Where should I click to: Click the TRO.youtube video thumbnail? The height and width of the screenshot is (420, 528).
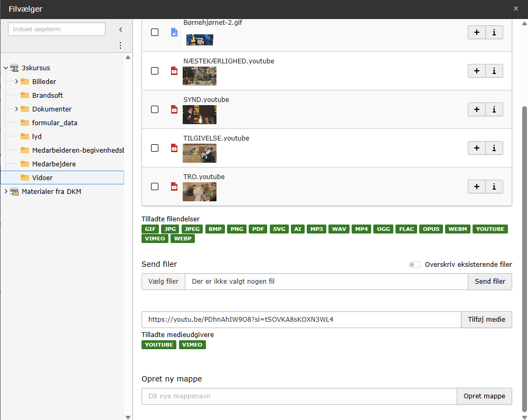200,191
